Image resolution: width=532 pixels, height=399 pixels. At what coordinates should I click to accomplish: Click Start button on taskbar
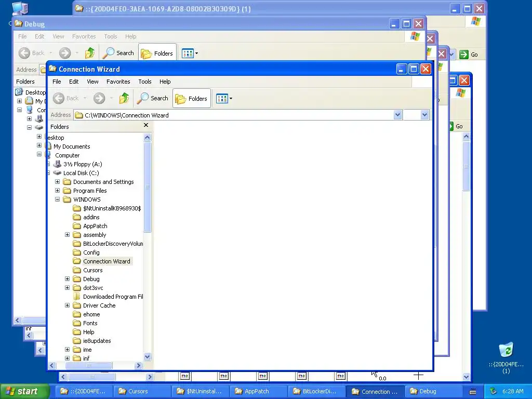tap(25, 391)
